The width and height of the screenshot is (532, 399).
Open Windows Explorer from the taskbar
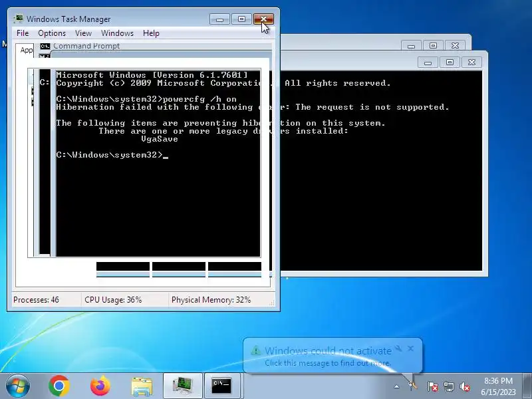pyautogui.click(x=142, y=386)
